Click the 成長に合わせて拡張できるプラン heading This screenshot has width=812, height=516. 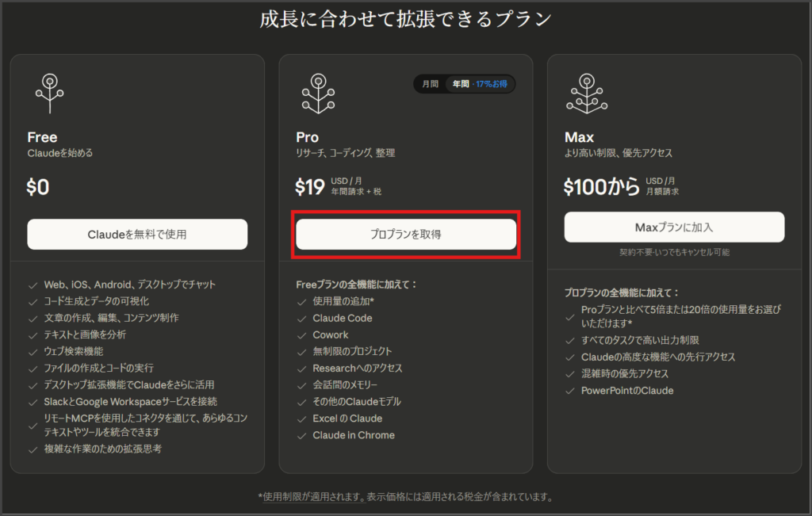[x=405, y=19]
